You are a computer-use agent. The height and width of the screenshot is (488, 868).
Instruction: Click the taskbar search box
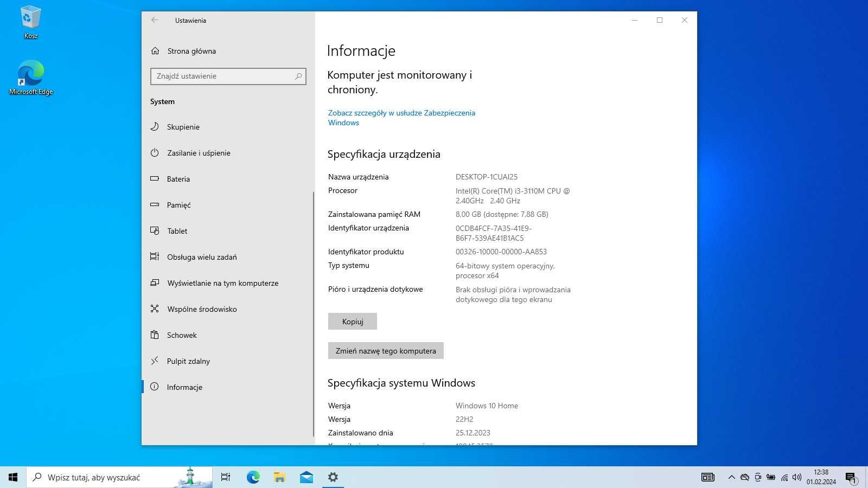(x=119, y=477)
